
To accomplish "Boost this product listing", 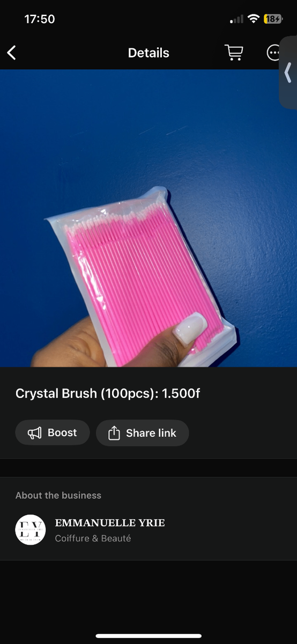I will (53, 433).
